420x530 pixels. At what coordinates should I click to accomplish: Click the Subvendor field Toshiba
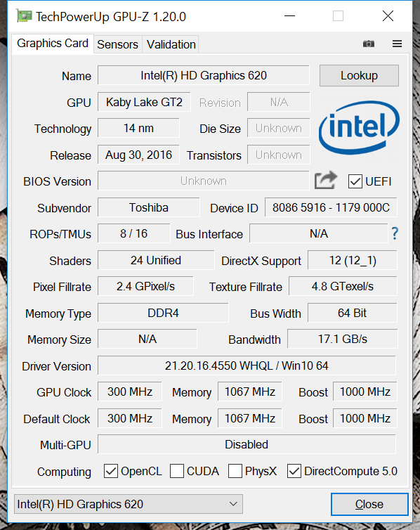(149, 207)
